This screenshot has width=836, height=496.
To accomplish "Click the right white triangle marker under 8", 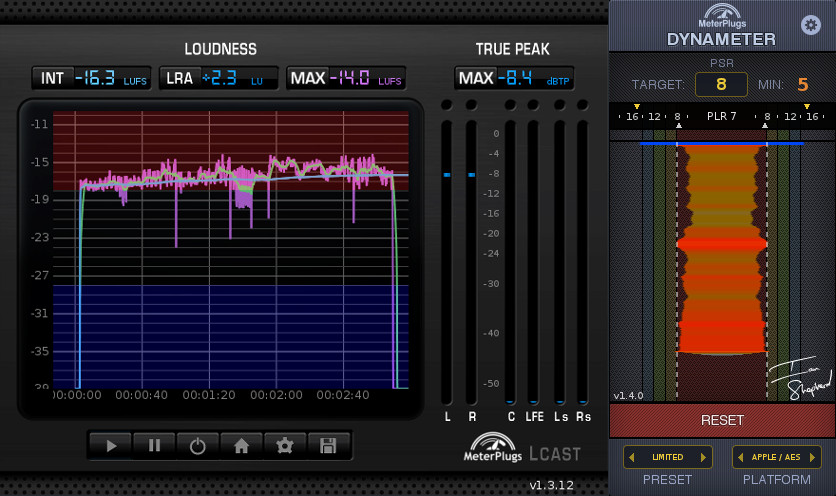I will pyautogui.click(x=765, y=126).
